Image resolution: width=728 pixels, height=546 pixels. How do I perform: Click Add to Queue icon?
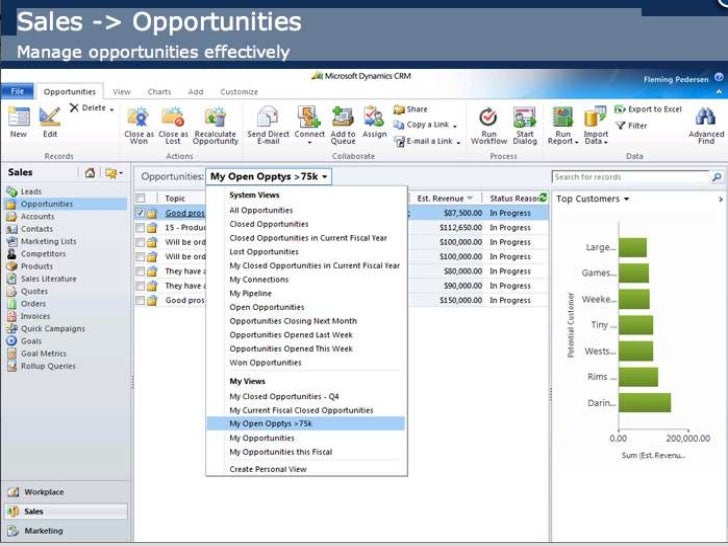coord(343,117)
